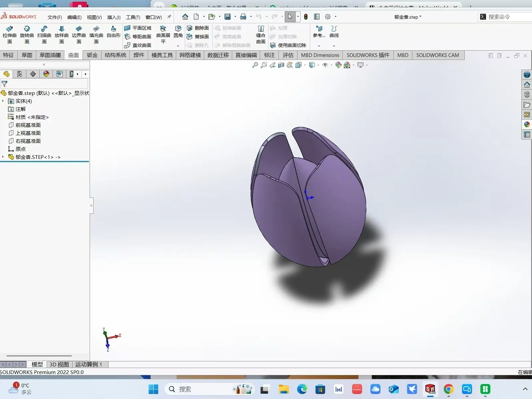Screen dimensions: 532x399
Task: Select 原点 in the feature tree
Action: pyautogui.click(x=20, y=149)
